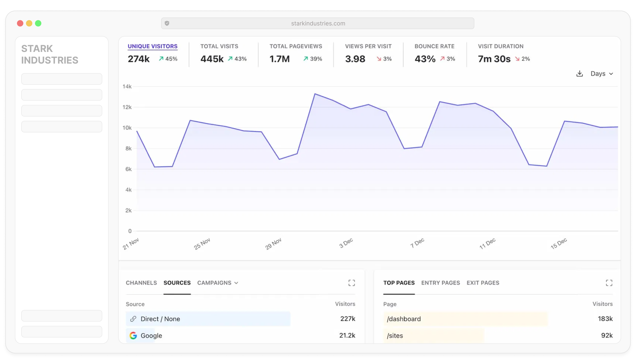Click the export/download icon above the chart
This screenshot has width=636, height=364.
(580, 73)
